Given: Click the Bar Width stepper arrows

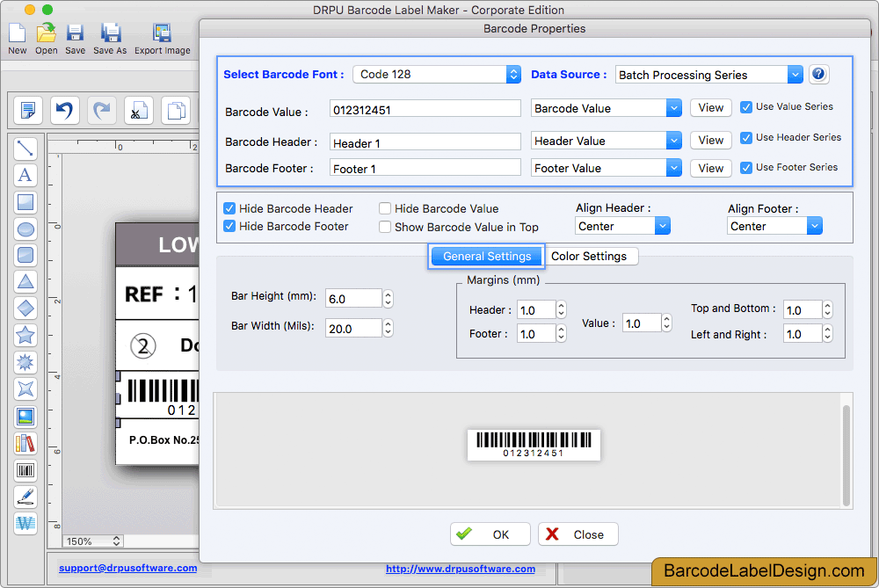Looking at the screenshot, I should tap(388, 329).
